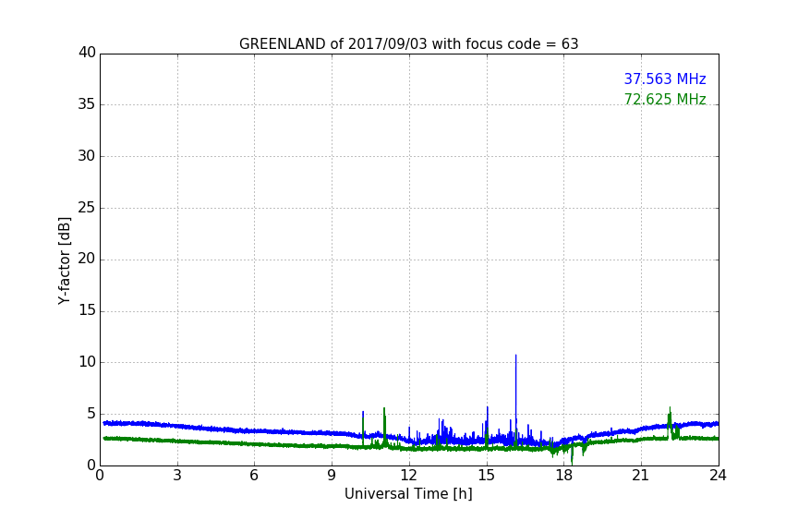Click x-axis tick value 3

177,476
